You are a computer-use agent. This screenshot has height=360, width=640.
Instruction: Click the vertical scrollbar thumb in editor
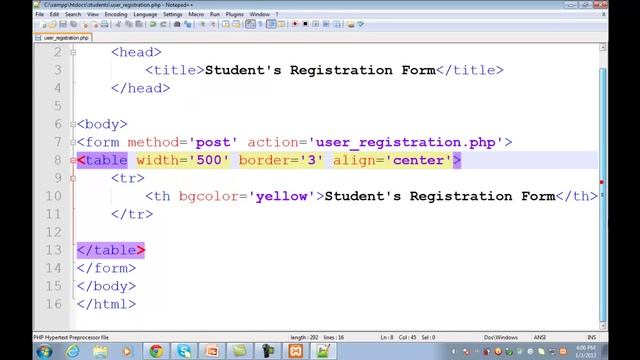603,195
